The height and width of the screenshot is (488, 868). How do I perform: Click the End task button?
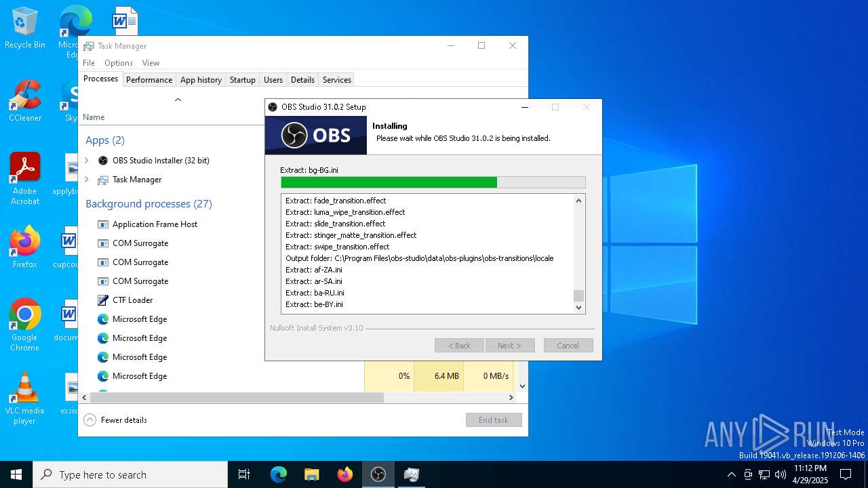494,420
